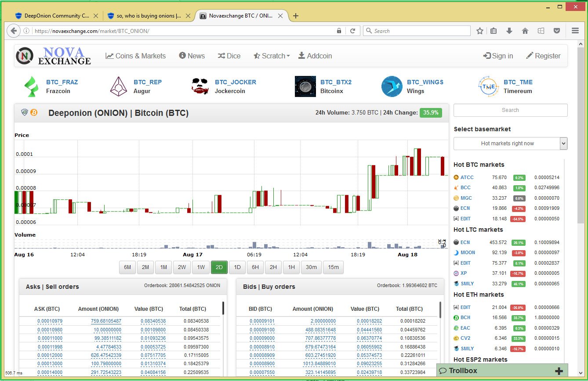
Task: Click the Frazcoin coin logo
Action: point(31,86)
